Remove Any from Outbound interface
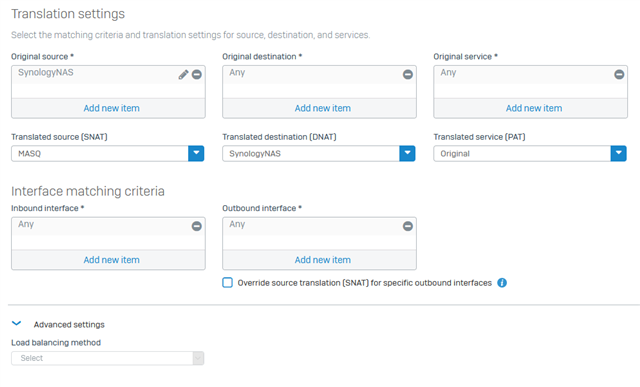 coord(408,227)
